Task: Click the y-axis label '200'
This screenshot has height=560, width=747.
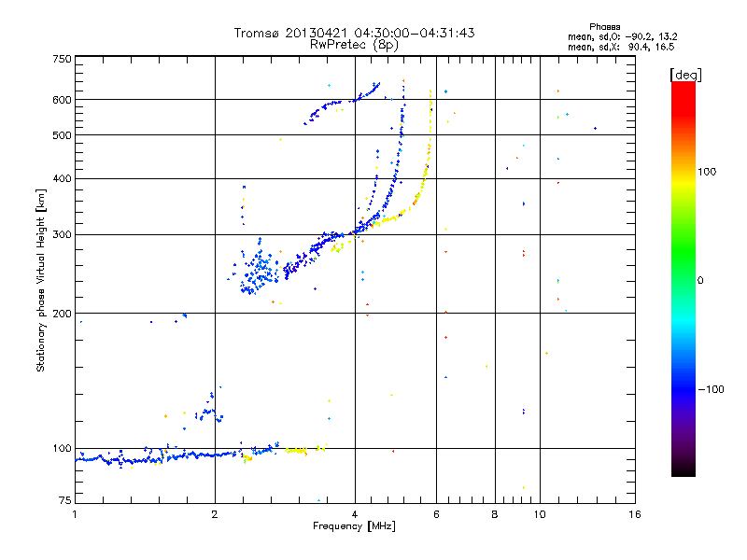Action: [62, 314]
